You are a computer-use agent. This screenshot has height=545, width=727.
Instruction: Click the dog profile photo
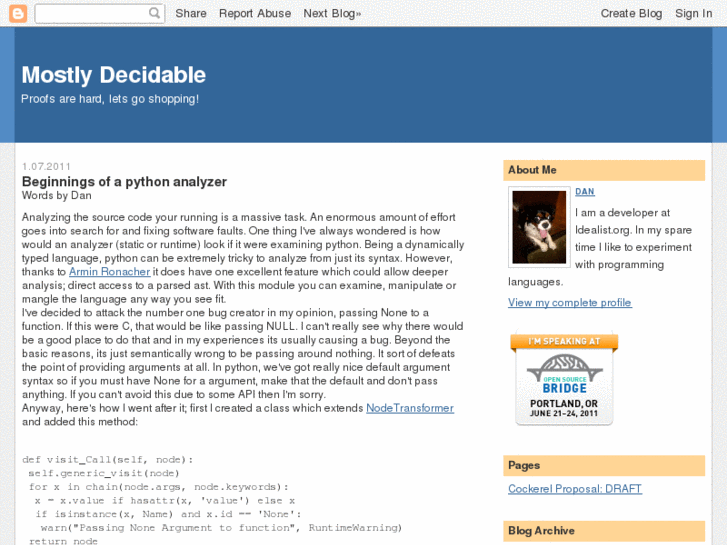[x=539, y=227]
